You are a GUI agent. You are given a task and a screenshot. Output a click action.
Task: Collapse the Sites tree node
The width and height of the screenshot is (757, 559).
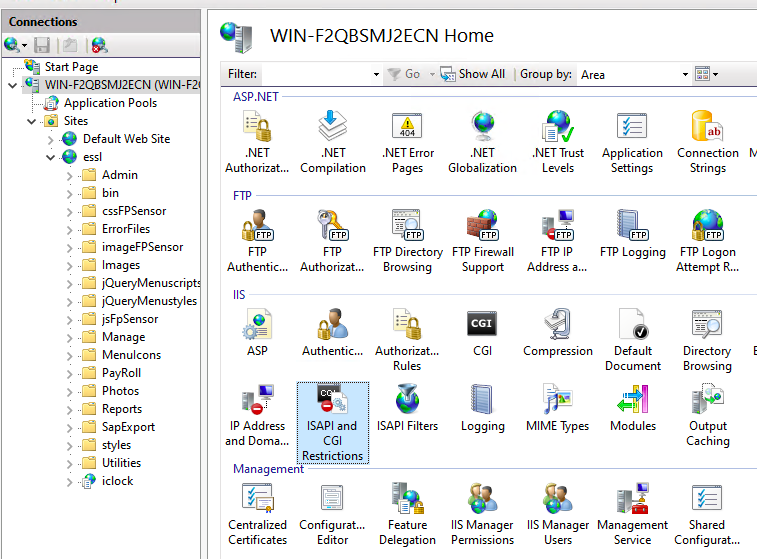(32, 121)
